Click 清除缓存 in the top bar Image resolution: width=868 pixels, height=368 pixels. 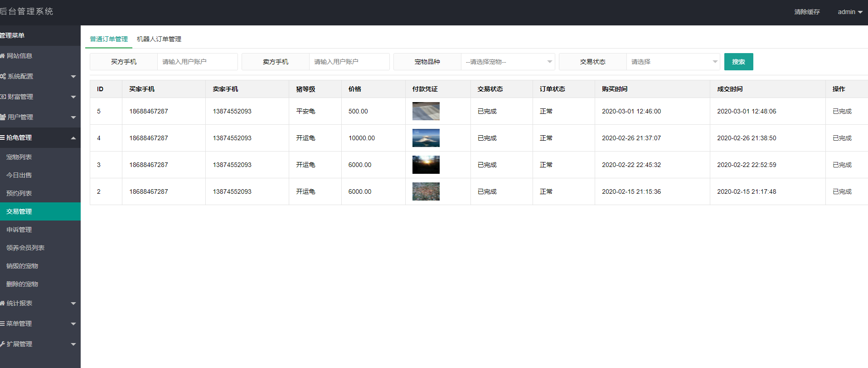(x=807, y=12)
